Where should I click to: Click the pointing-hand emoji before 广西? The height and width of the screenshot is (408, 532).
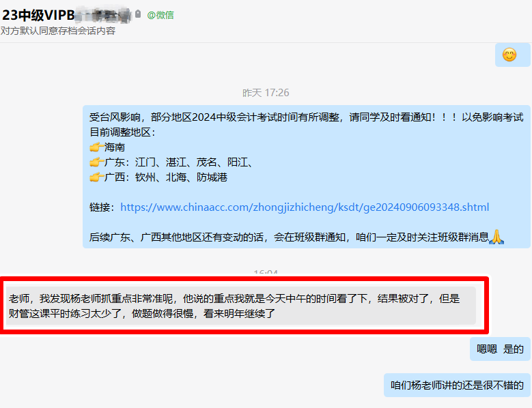[x=96, y=177]
